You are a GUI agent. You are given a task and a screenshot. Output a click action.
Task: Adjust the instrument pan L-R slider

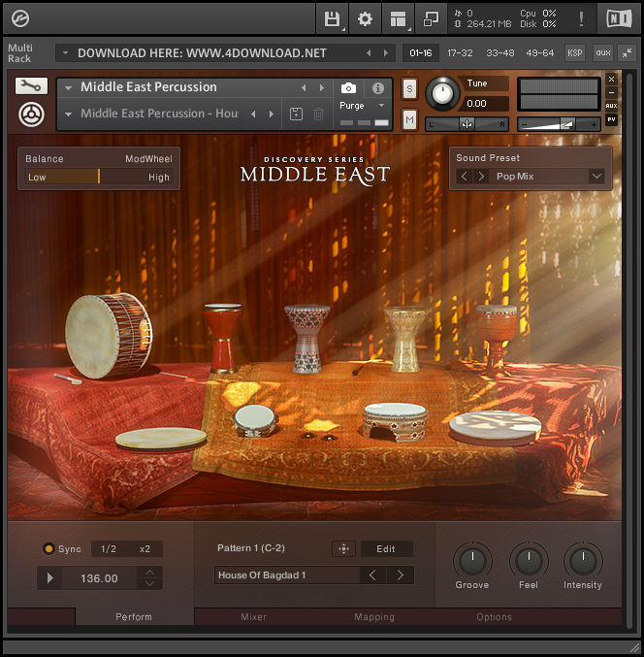[x=467, y=124]
